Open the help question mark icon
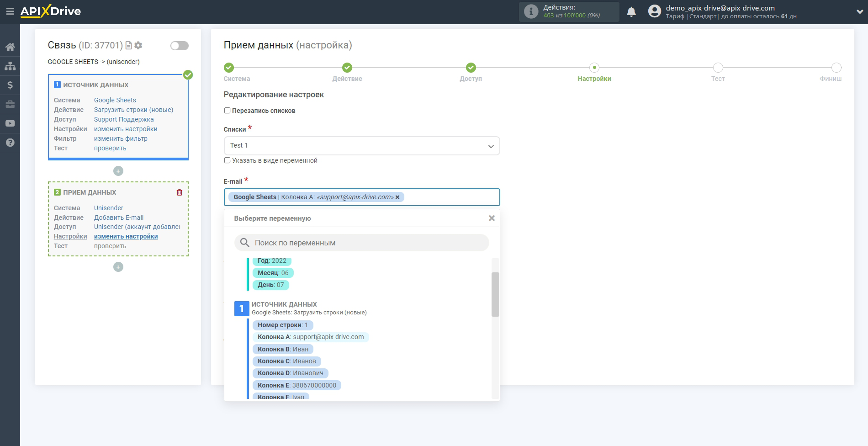The width and height of the screenshot is (868, 446). click(x=10, y=143)
